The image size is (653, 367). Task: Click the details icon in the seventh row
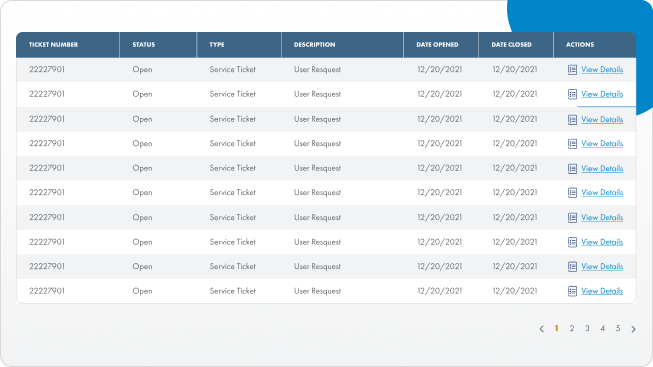tap(572, 218)
